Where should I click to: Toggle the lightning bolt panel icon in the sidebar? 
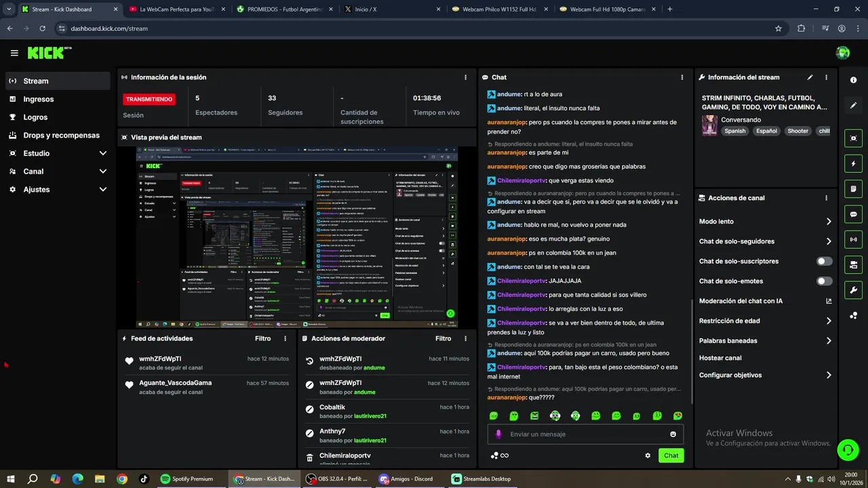(x=853, y=163)
